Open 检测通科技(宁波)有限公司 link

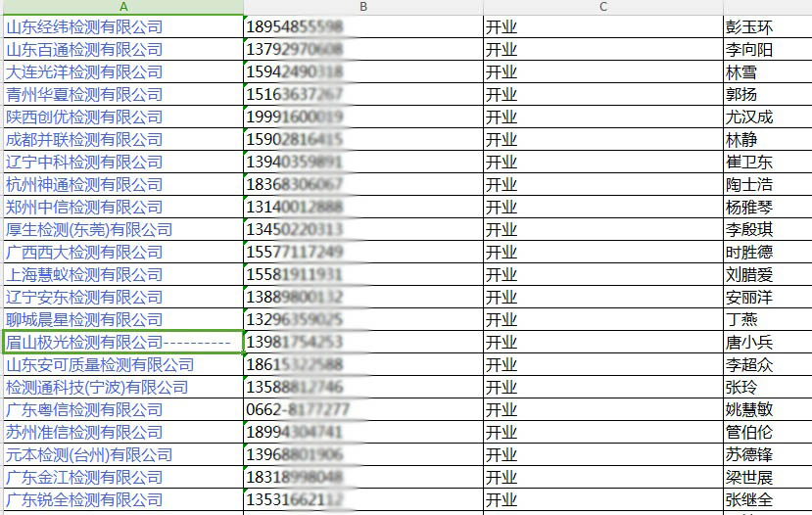pos(97,388)
